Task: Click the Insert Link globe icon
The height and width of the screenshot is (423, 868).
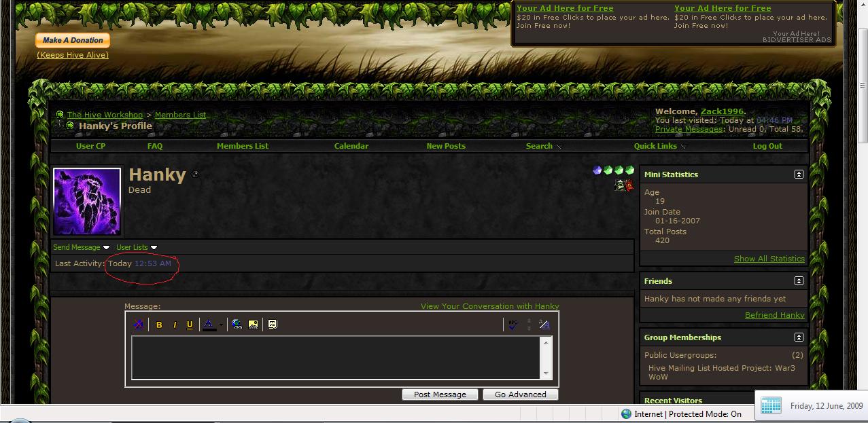Action: [x=237, y=325]
